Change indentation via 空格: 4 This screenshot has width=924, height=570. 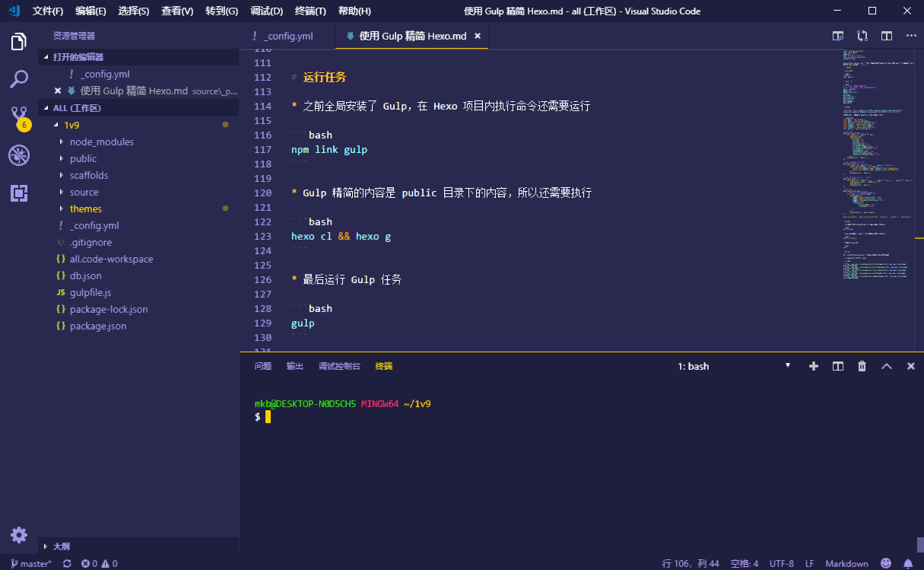745,564
